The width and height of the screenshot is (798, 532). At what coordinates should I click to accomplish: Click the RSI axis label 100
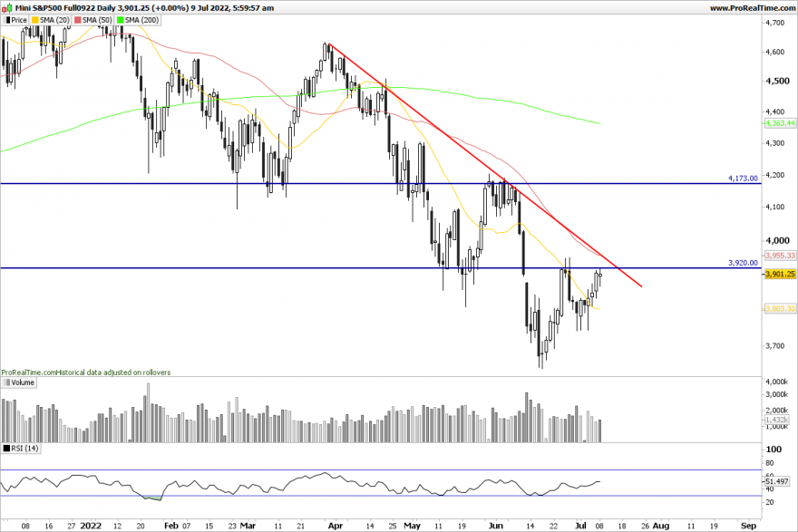(x=774, y=450)
